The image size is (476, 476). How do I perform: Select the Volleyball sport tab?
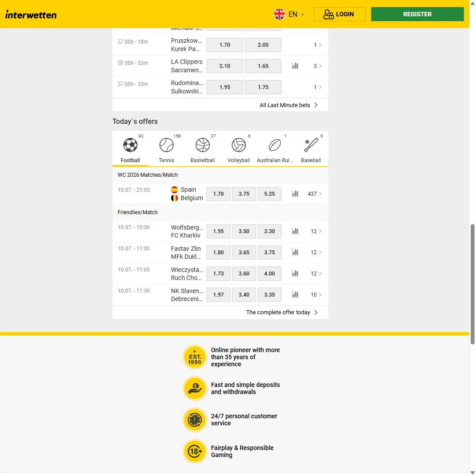(x=238, y=149)
